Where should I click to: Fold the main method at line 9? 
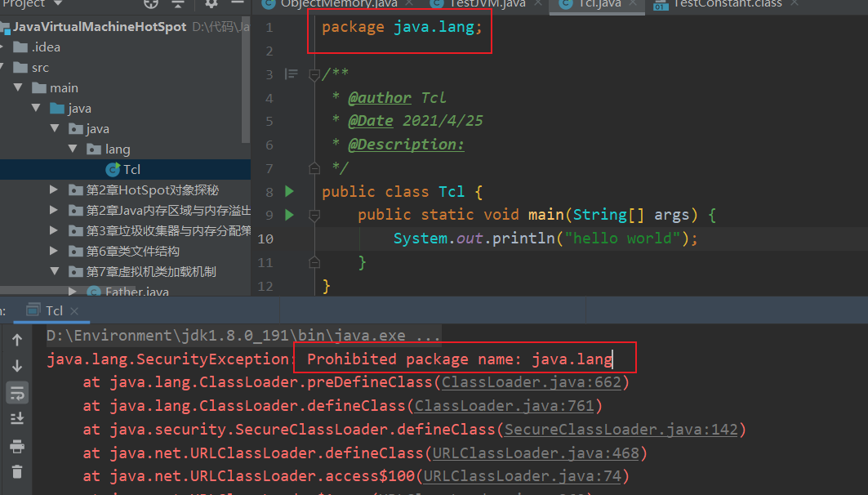pos(314,215)
